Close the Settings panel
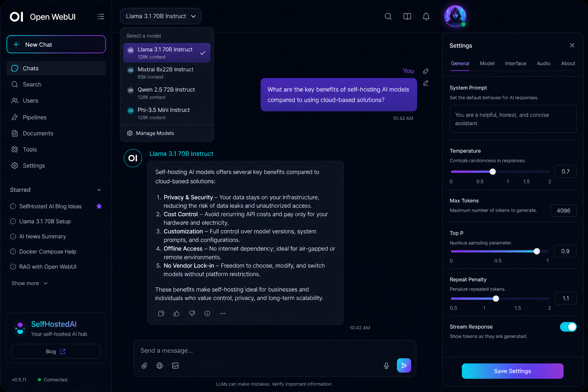The width and height of the screenshot is (588, 392). [x=572, y=45]
